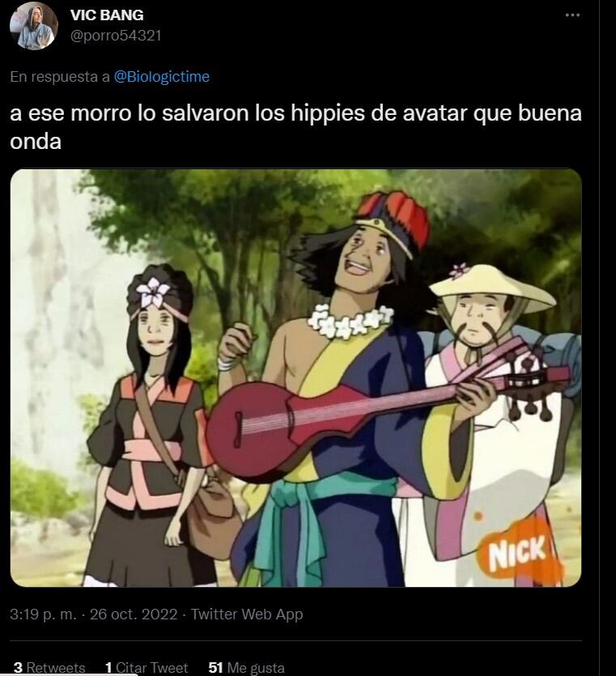Show the 1 Citar Tweet list

click(147, 667)
